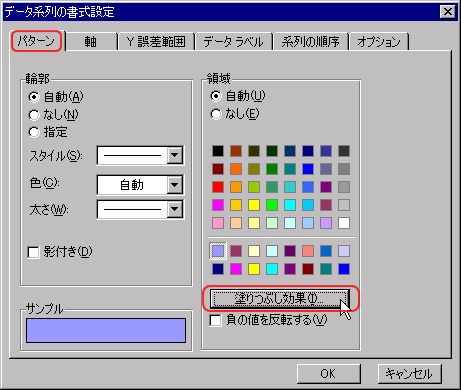The width and height of the screenshot is (461, 390).
Task: Open the 太さ(W) line weight dropdown
Action: [175, 209]
